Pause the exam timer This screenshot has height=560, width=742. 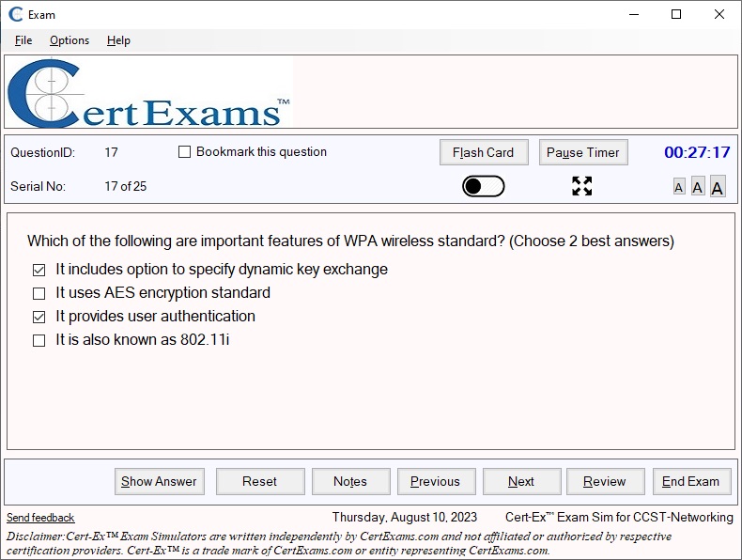[582, 152]
